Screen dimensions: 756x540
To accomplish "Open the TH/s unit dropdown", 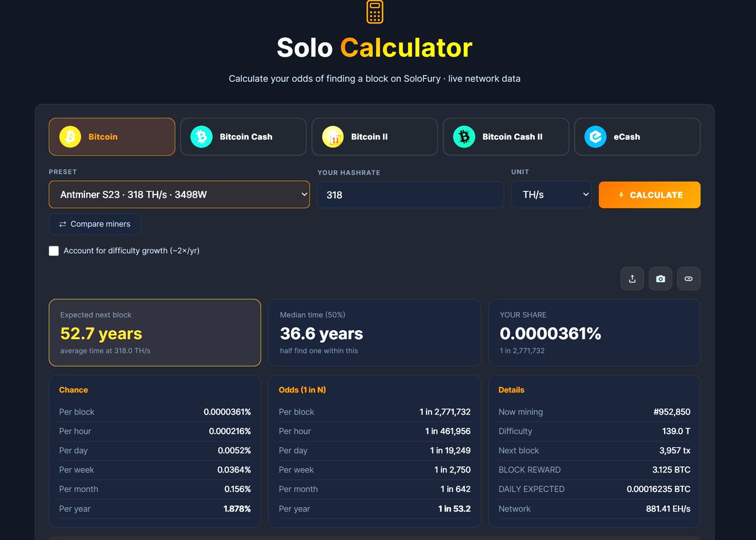I will coord(551,195).
